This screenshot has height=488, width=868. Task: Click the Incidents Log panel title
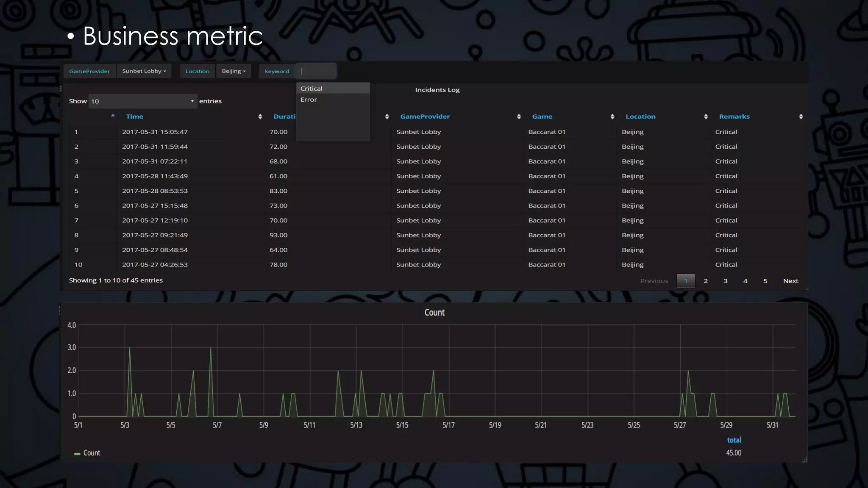[x=437, y=90]
